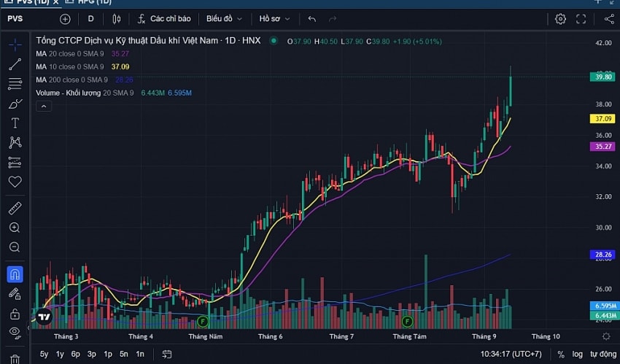Viewport: 620px width, 364px height.
Task: Toggle log scale
Action: tap(577, 354)
